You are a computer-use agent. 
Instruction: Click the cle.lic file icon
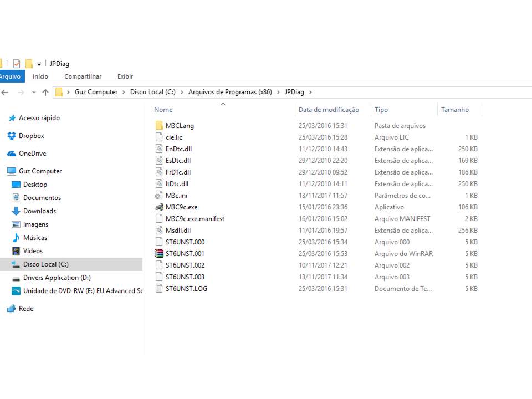pos(159,137)
